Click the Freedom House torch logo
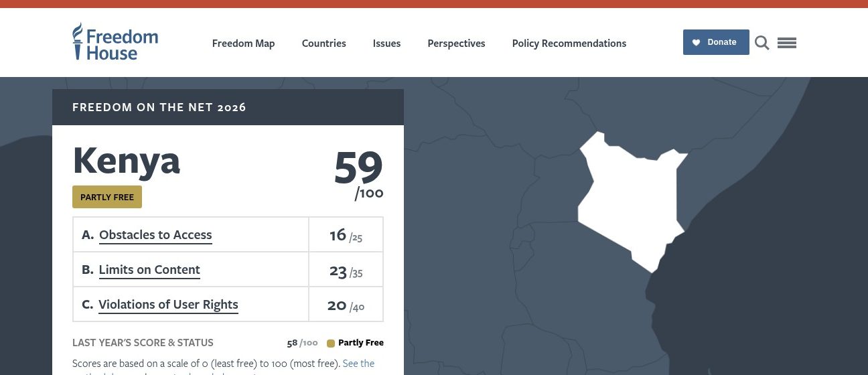Viewport: 868px width, 375px height. coord(115,42)
